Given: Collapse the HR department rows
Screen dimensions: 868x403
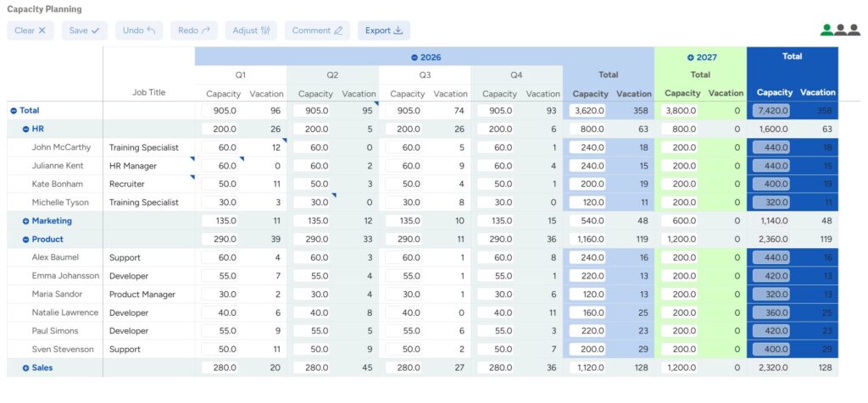Looking at the screenshot, I should pyautogui.click(x=25, y=130).
